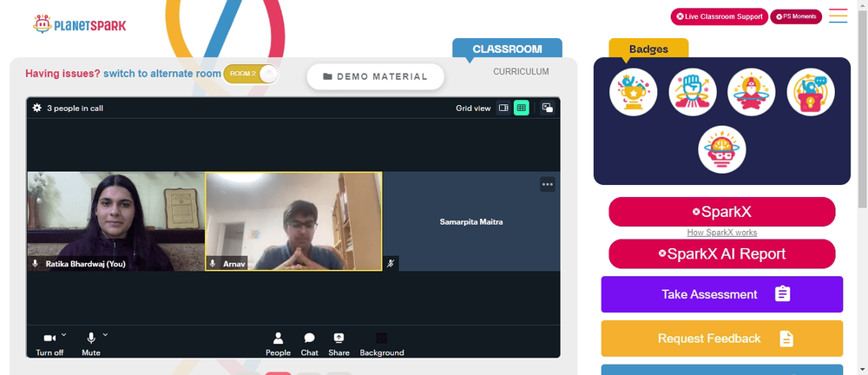Open Background effects
The image size is (868, 375).
click(382, 344)
